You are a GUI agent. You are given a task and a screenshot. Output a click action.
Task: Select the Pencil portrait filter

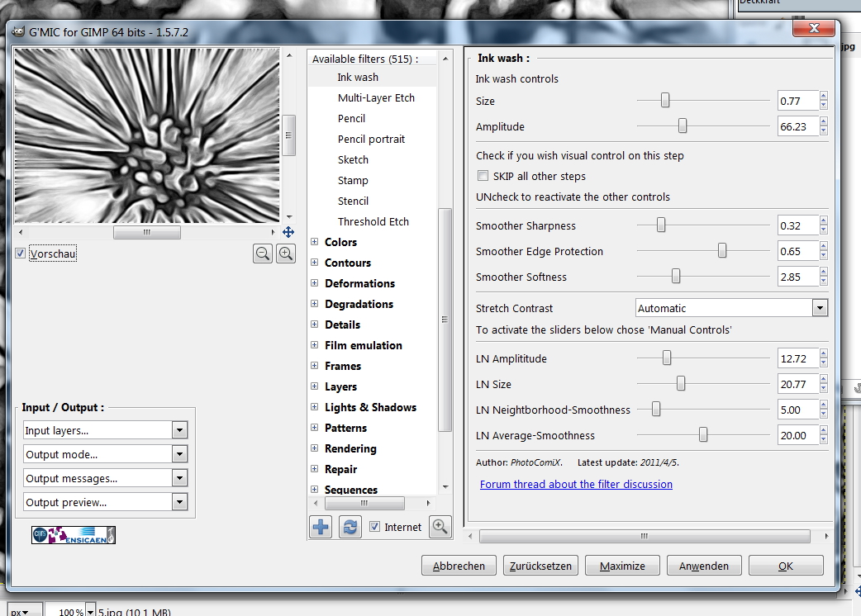click(371, 139)
